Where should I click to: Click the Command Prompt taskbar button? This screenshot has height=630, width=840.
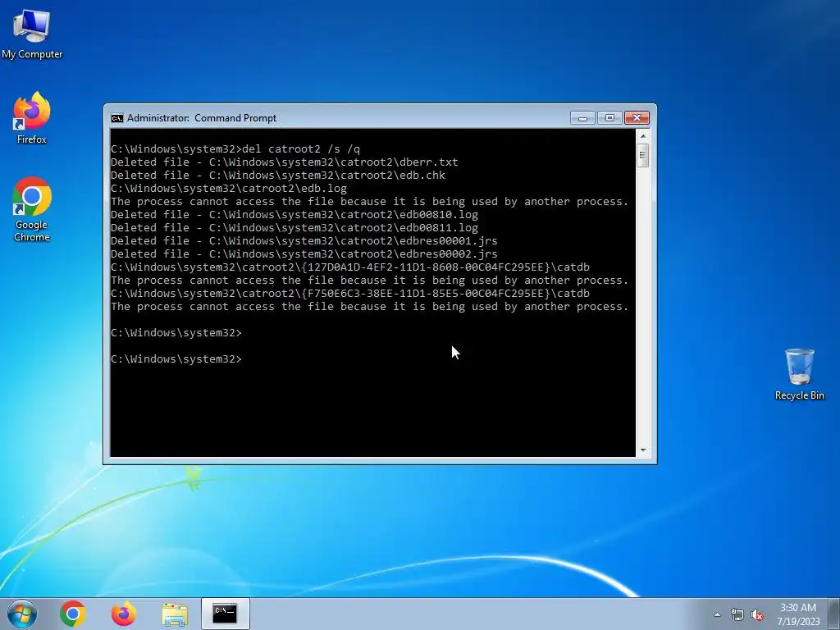tap(225, 614)
